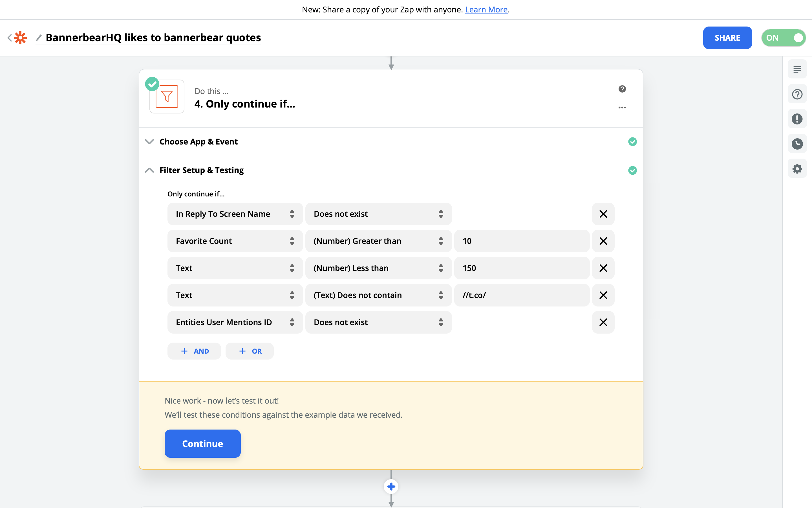
Task: Click the SHARE button
Action: point(727,38)
